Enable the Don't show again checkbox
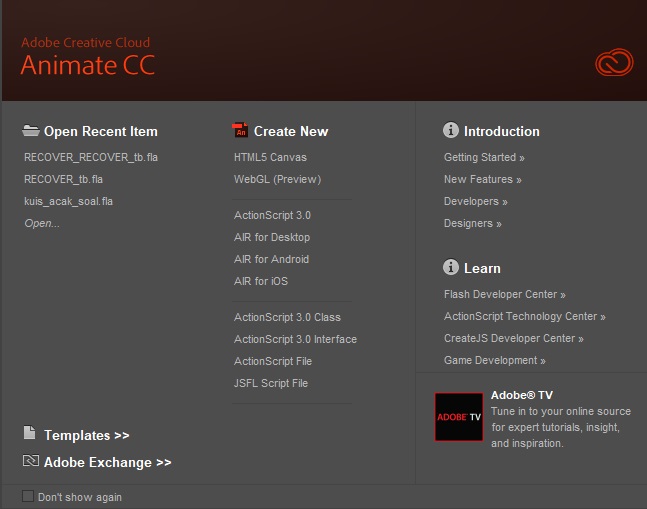647x509 pixels. click(x=28, y=496)
